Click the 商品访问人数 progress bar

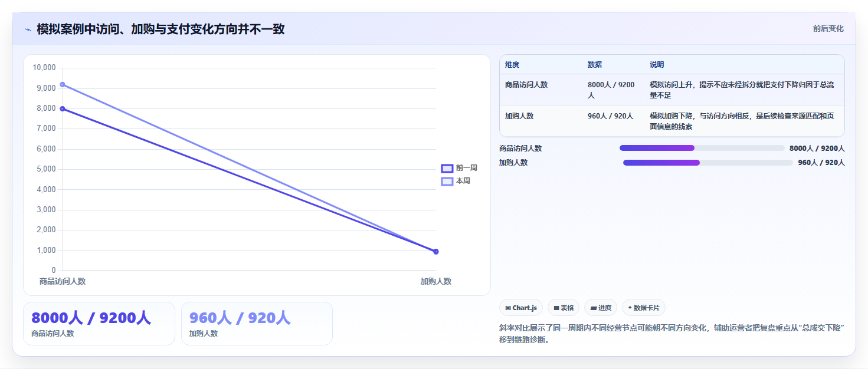coord(702,149)
